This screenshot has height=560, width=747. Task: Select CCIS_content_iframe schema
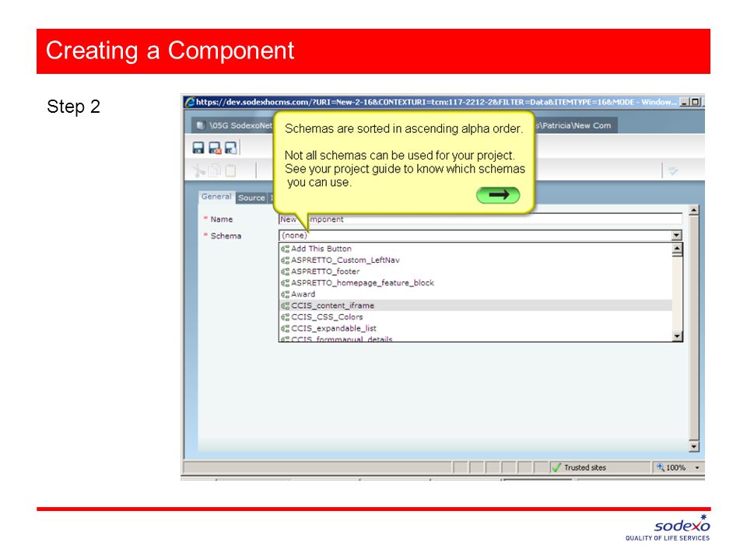click(475, 306)
